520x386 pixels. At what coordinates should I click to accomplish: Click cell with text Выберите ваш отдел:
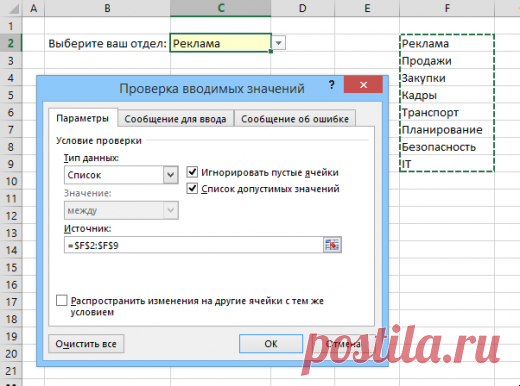[107, 43]
